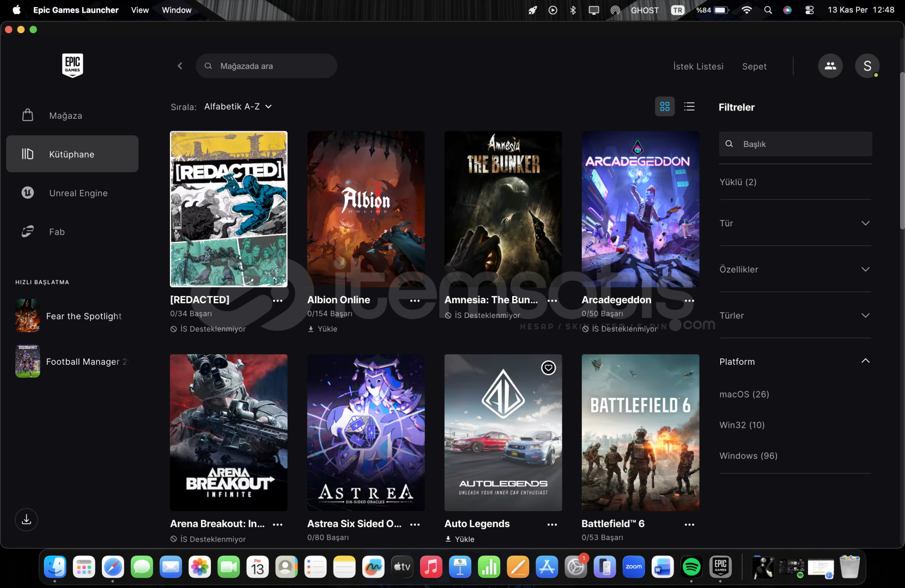The height and width of the screenshot is (588, 905).
Task: Filter by macOS (26) platform
Action: (744, 394)
